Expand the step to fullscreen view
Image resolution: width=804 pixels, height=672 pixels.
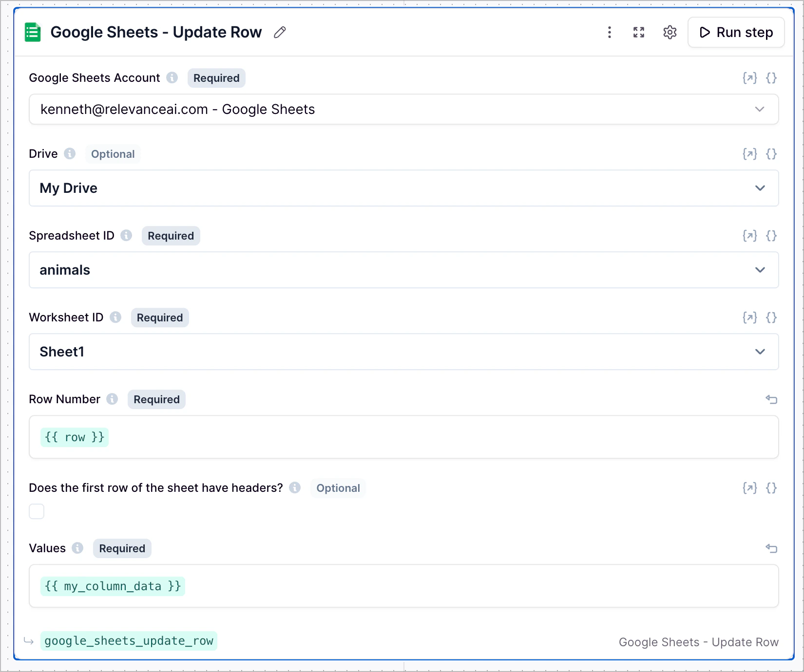[639, 32]
